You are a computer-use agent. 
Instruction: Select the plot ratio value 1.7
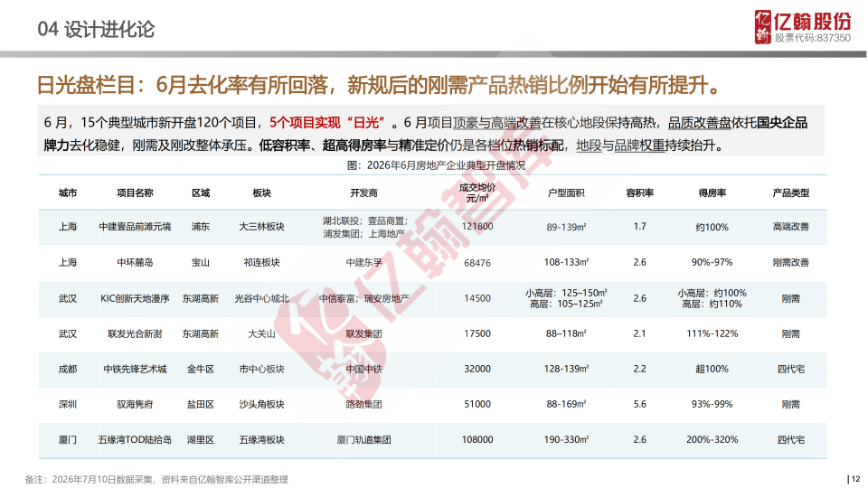click(x=639, y=226)
